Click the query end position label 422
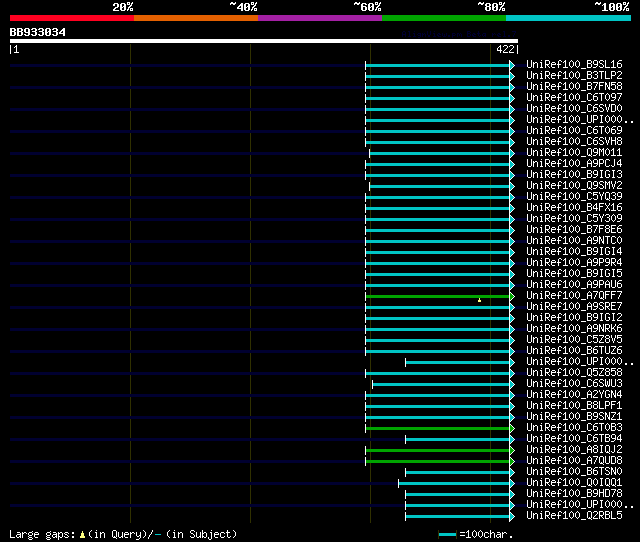The width and height of the screenshot is (640, 542). pyautogui.click(x=505, y=49)
